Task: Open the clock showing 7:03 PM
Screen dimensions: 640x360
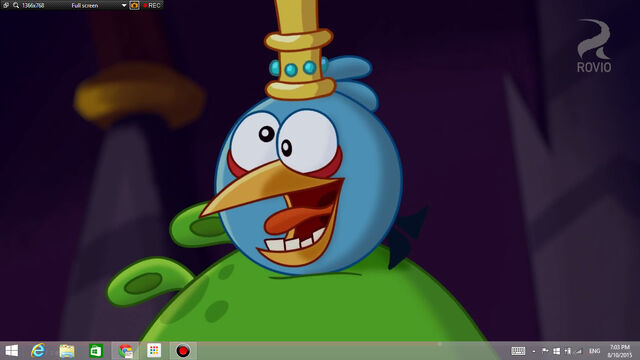Action: point(620,351)
